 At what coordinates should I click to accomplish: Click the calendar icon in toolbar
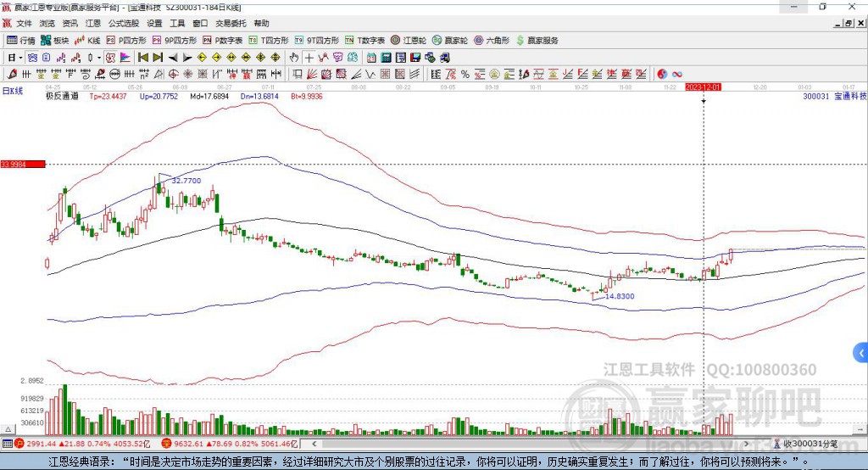(371, 58)
